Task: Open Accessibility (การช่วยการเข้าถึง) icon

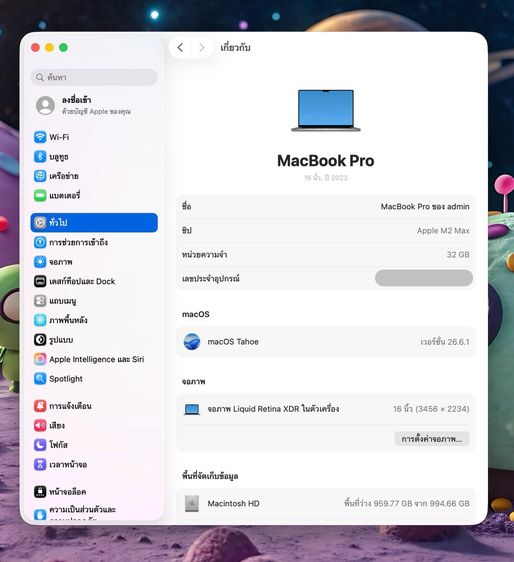Action: [40, 242]
